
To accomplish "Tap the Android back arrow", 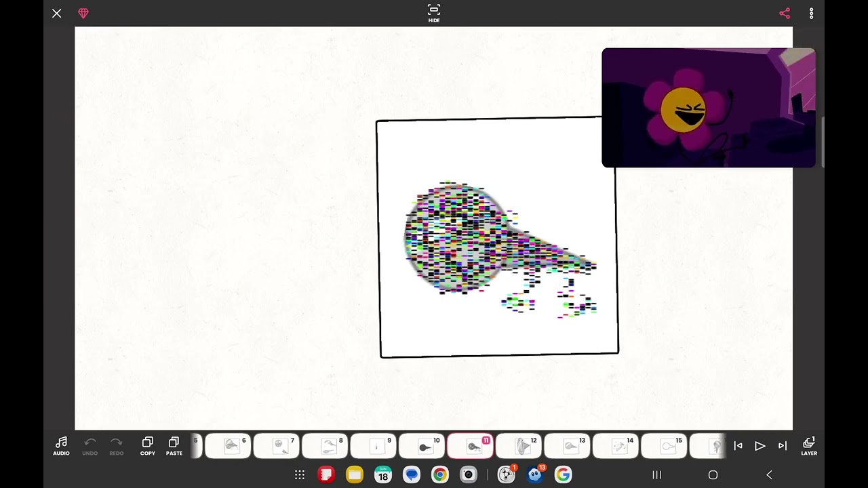I will tap(769, 475).
